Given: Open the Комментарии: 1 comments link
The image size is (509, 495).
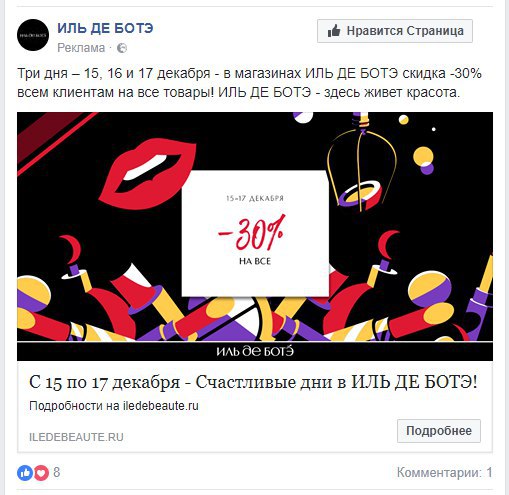Looking at the screenshot, I should coord(444,472).
